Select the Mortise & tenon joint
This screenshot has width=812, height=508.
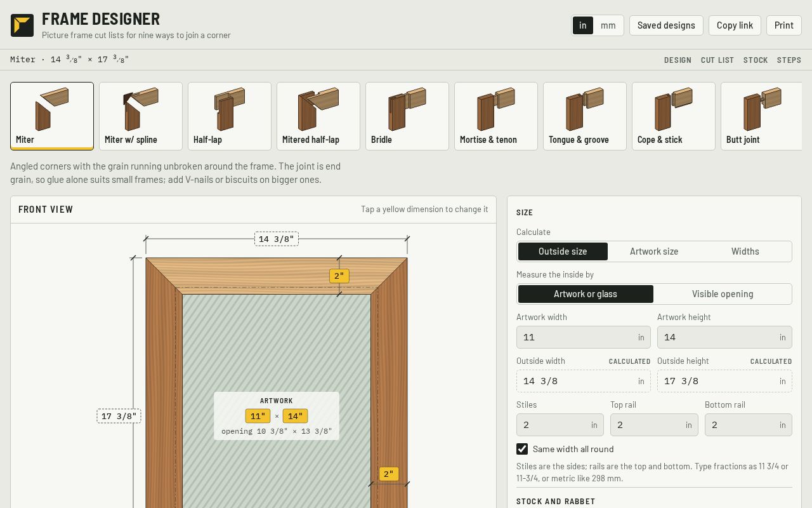click(496, 116)
